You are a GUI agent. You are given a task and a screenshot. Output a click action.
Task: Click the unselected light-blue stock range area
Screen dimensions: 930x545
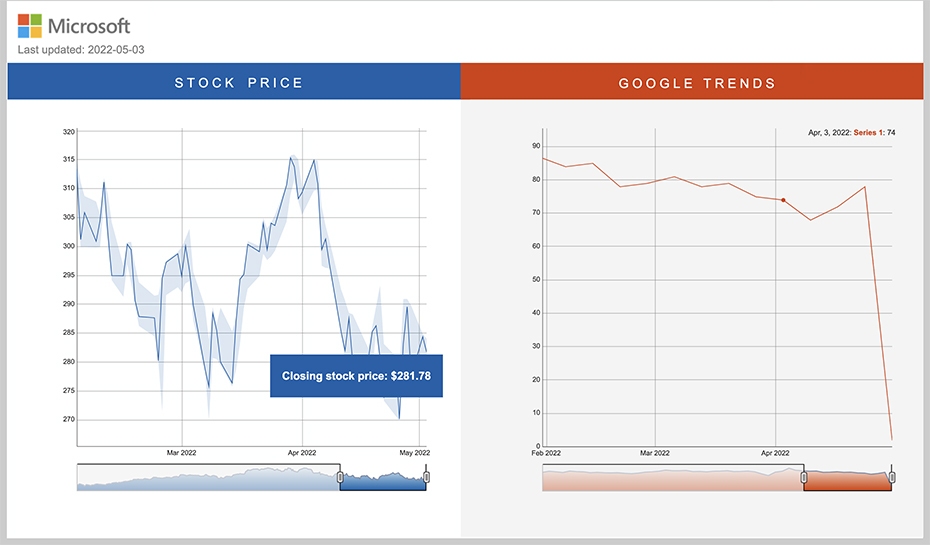tap(208, 478)
